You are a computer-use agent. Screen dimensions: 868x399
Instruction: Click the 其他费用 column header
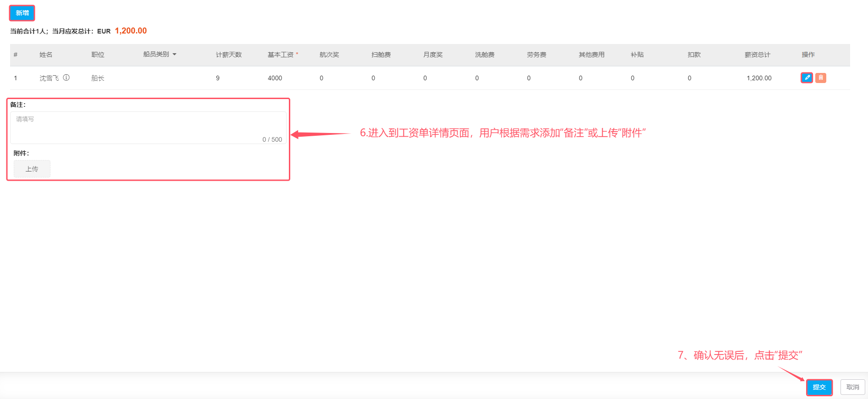point(592,55)
